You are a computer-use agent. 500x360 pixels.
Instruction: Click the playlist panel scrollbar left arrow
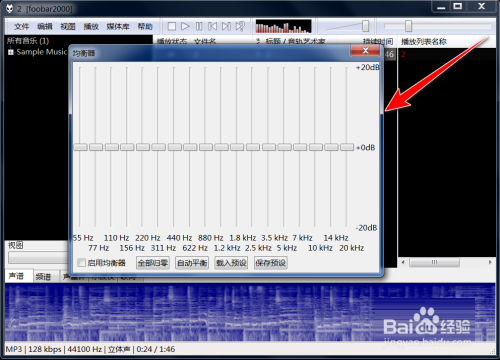coord(403,262)
